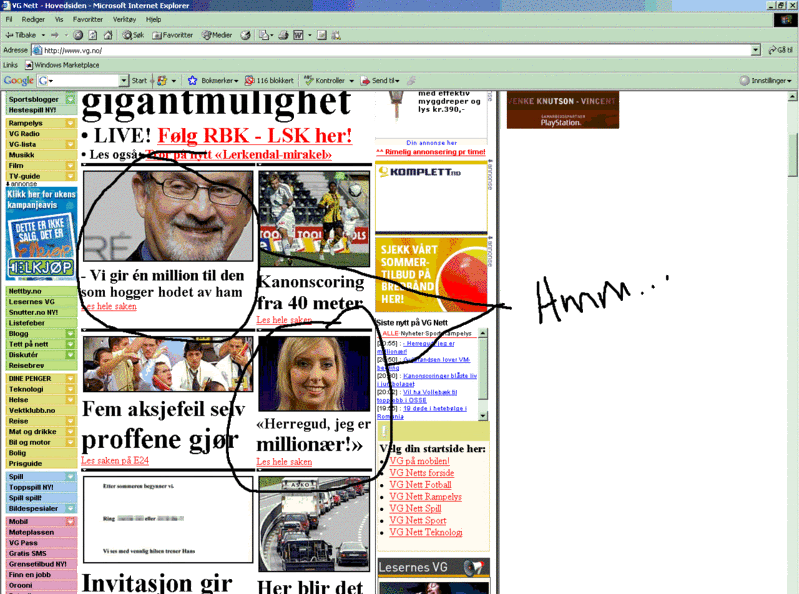This screenshot has width=799, height=594.
Task: Click the Print toolbar icon
Action: (x=282, y=35)
